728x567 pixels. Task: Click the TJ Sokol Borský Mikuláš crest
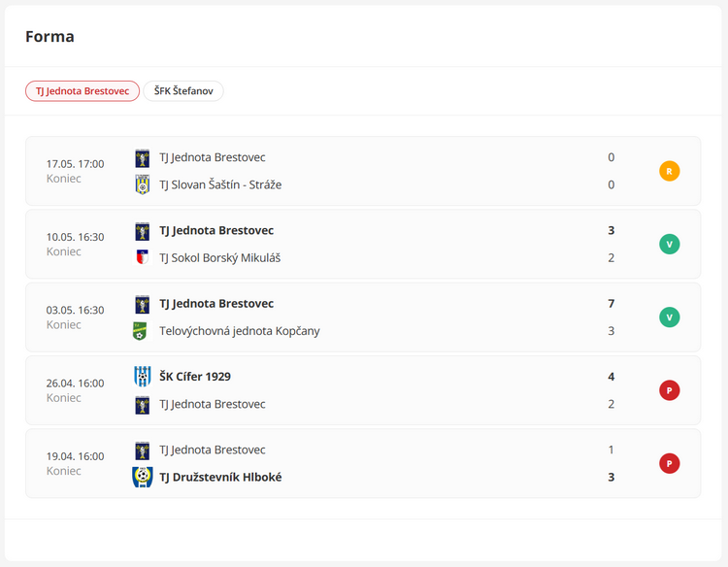(x=142, y=257)
